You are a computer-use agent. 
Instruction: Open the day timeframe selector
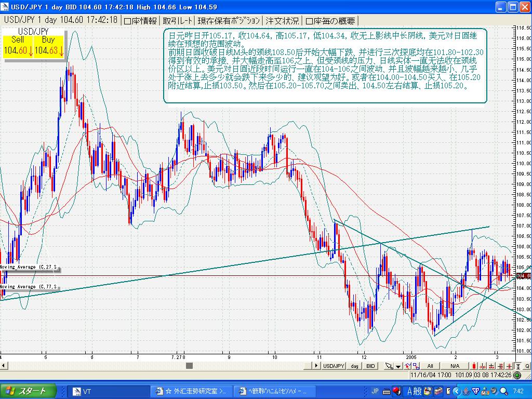354,366
